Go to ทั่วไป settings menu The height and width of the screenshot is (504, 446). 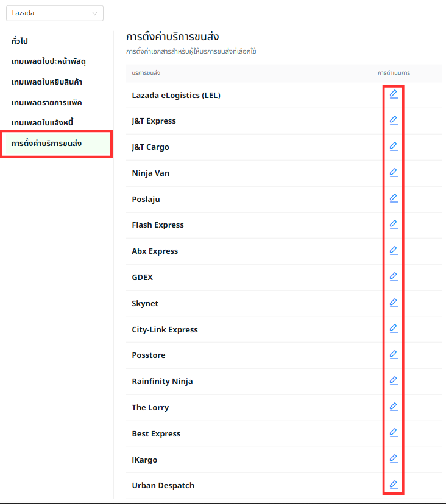(20, 41)
